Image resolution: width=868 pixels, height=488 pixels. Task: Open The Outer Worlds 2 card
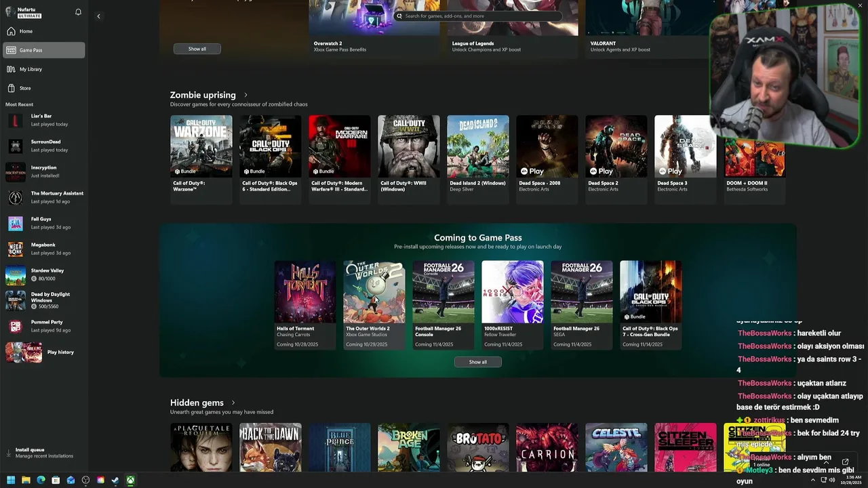point(374,305)
